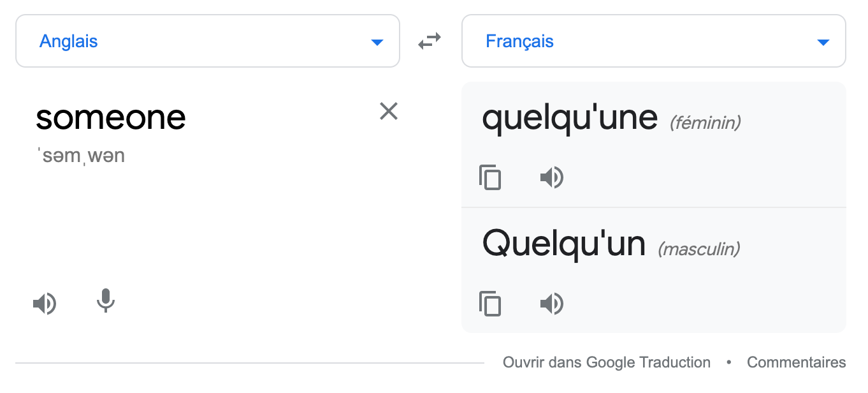Select the quelqu'une translated text
The height and width of the screenshot is (393, 868).
[x=570, y=118]
